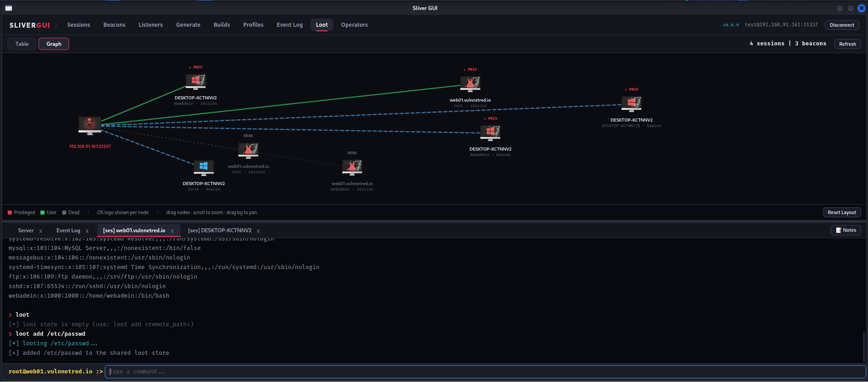Switch to the Event Log console tab
The height and width of the screenshot is (382, 868).
point(68,230)
